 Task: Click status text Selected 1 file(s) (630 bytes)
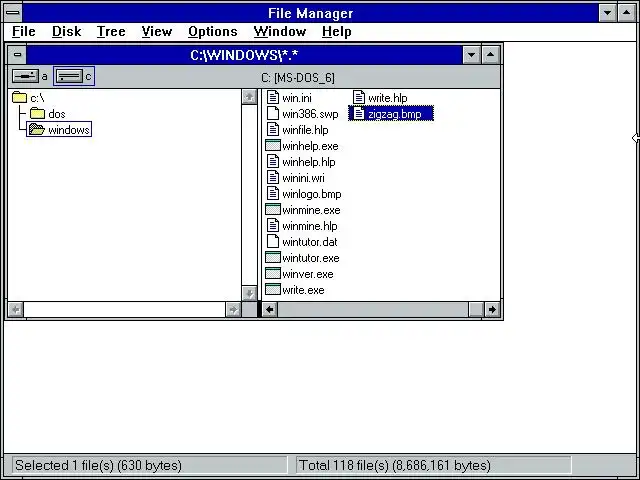[98, 465]
